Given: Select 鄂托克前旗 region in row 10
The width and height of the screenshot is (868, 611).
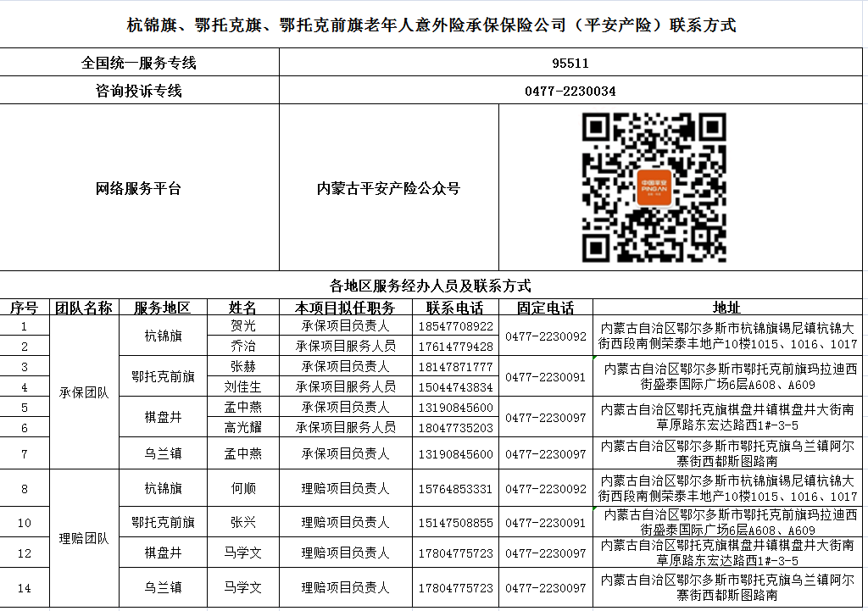Looking at the screenshot, I should 164,522.
